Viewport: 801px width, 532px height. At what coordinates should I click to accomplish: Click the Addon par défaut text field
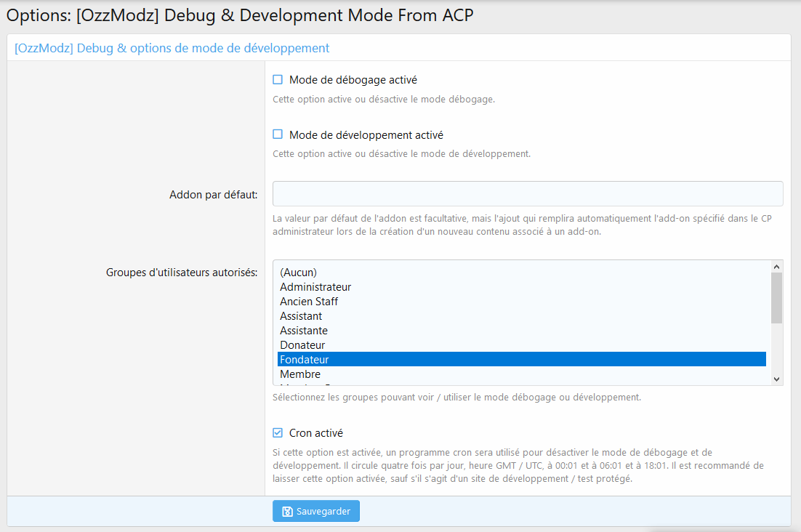(x=527, y=194)
